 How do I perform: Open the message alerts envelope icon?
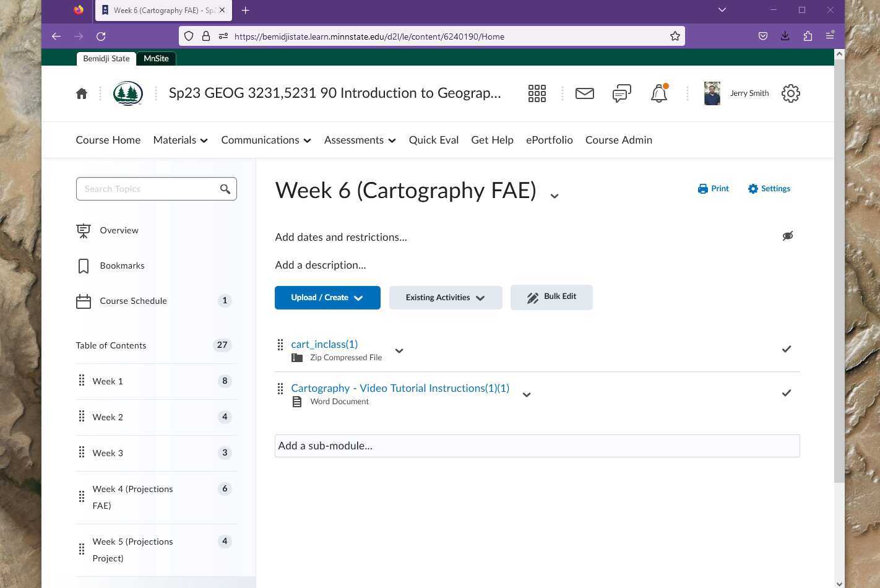click(x=584, y=93)
